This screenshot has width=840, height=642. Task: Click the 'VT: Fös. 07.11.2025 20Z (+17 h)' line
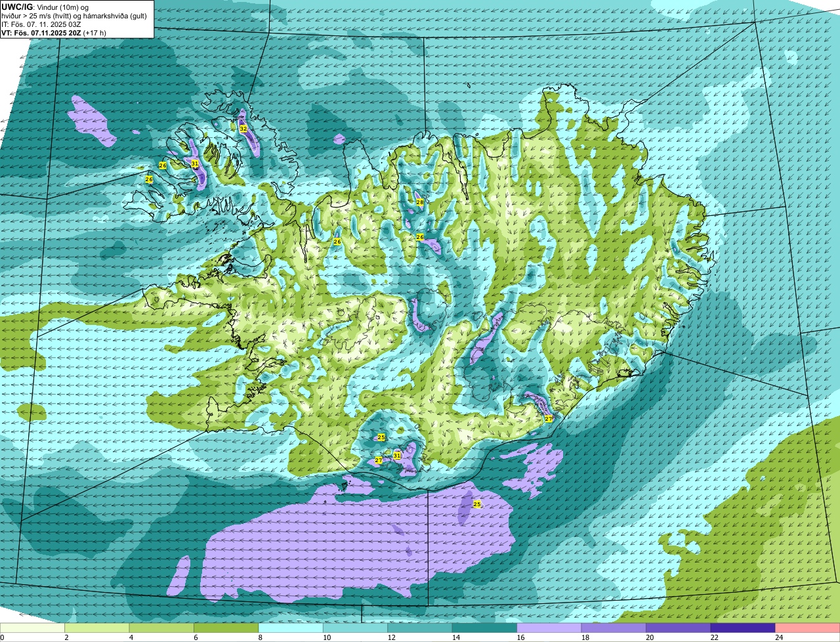pos(54,32)
